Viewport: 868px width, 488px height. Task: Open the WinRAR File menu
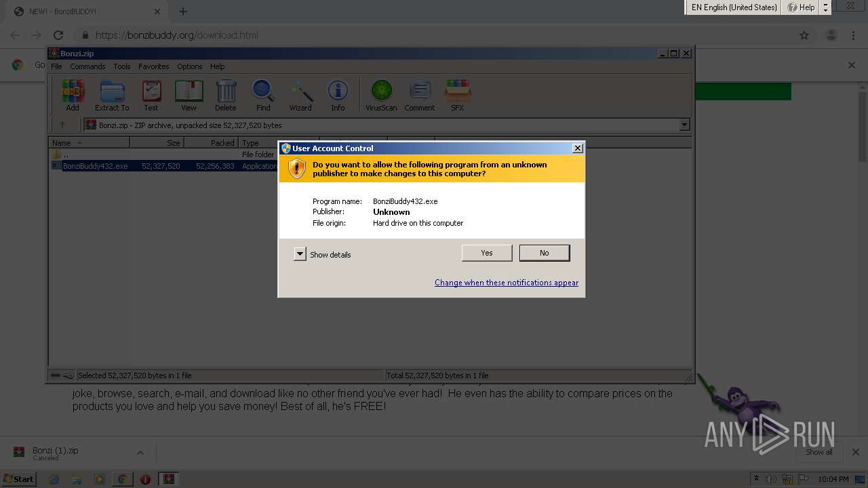tap(56, 66)
